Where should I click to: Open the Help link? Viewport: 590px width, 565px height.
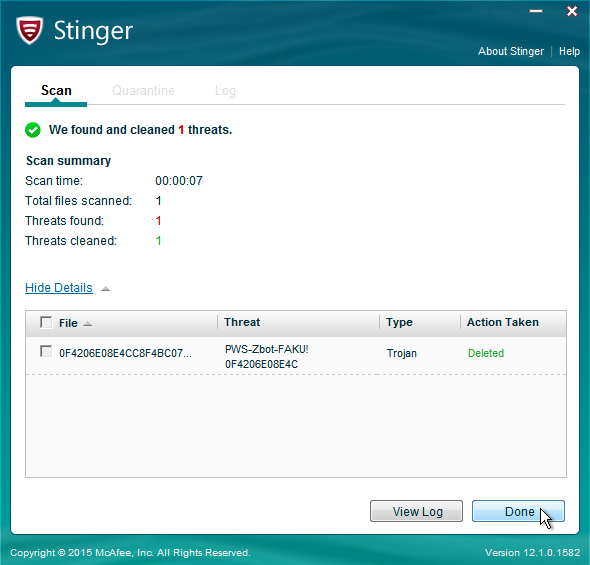point(569,51)
